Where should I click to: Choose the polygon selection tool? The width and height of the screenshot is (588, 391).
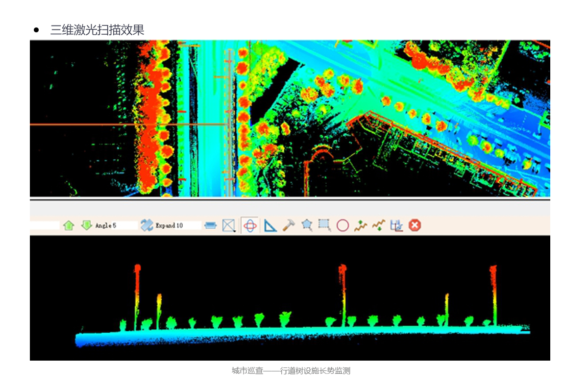(x=307, y=225)
